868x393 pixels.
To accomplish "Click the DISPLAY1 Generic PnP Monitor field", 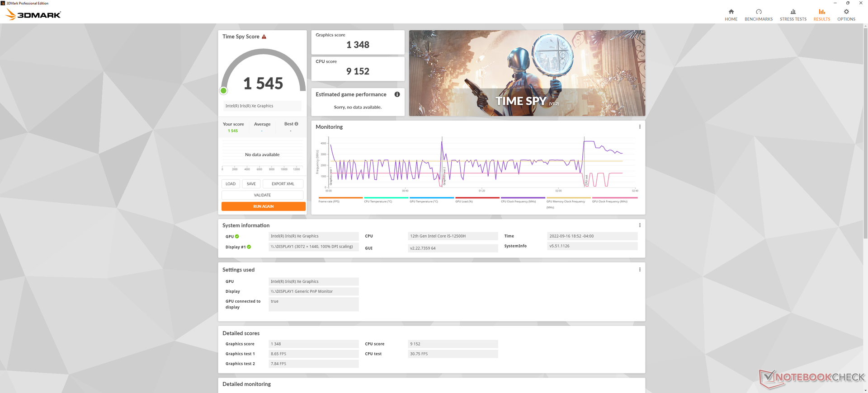I will pos(314,291).
